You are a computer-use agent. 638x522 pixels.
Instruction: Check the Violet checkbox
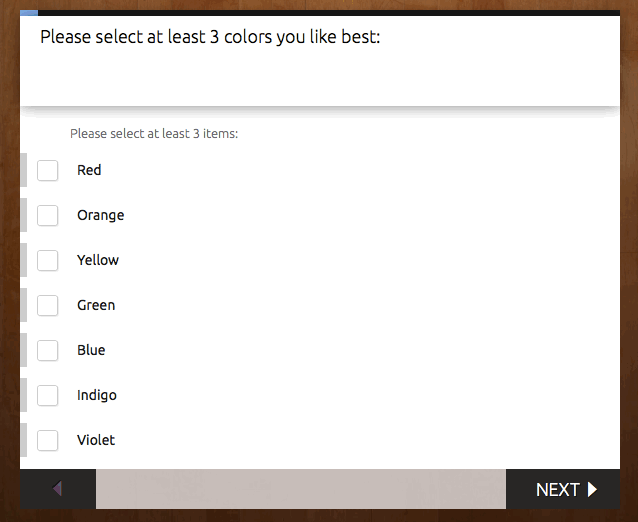pos(48,440)
